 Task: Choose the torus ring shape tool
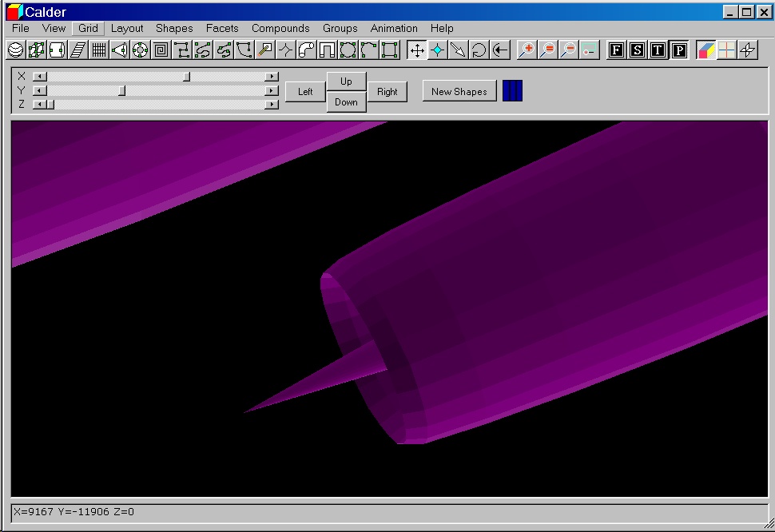pyautogui.click(x=140, y=50)
